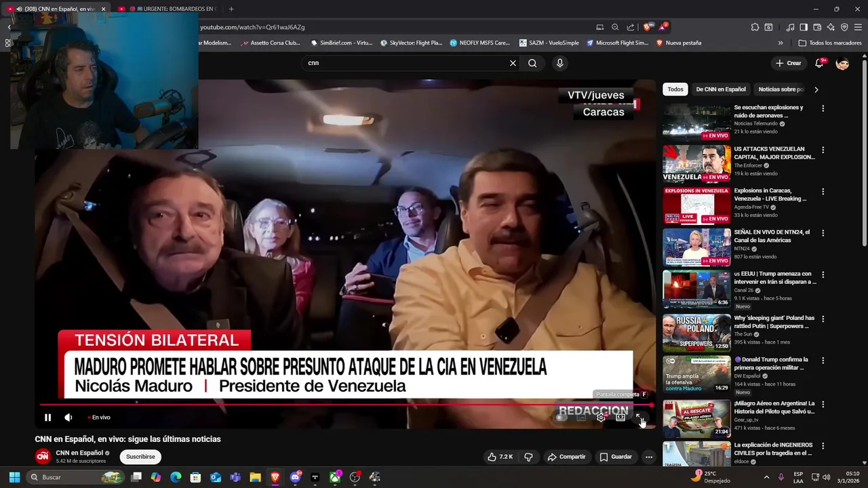
Task: Select the 'Todos' filter chip
Action: click(675, 89)
